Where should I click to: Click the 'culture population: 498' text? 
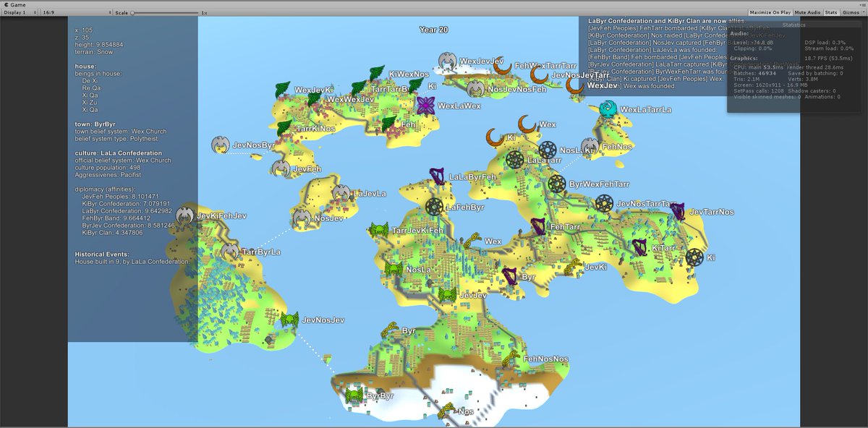point(108,167)
